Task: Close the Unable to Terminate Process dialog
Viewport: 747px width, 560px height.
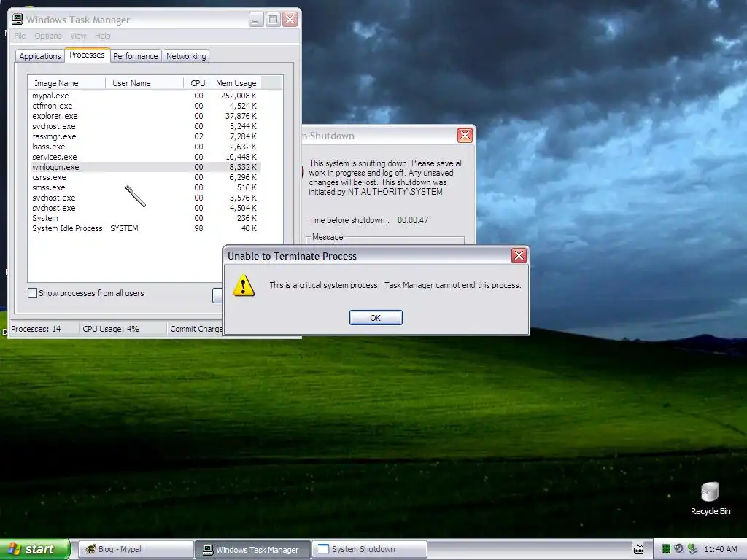Action: pos(519,256)
